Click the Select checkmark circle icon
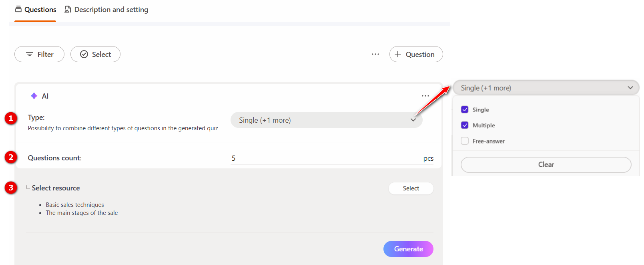The height and width of the screenshot is (265, 644). (x=84, y=54)
